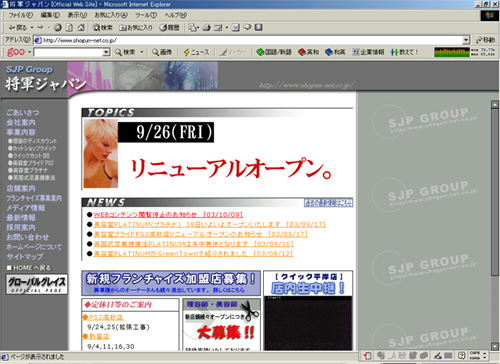Click the 会社案内 link in sidebar

(21, 122)
